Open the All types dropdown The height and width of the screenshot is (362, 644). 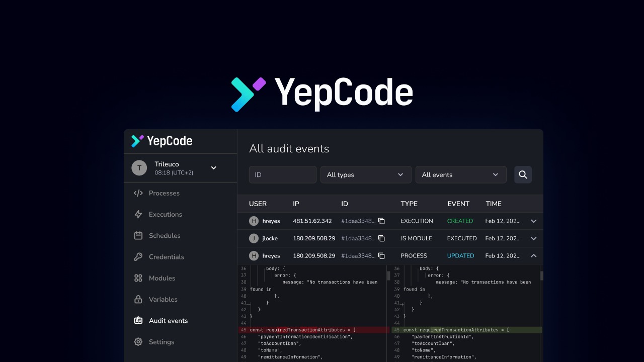(x=366, y=174)
